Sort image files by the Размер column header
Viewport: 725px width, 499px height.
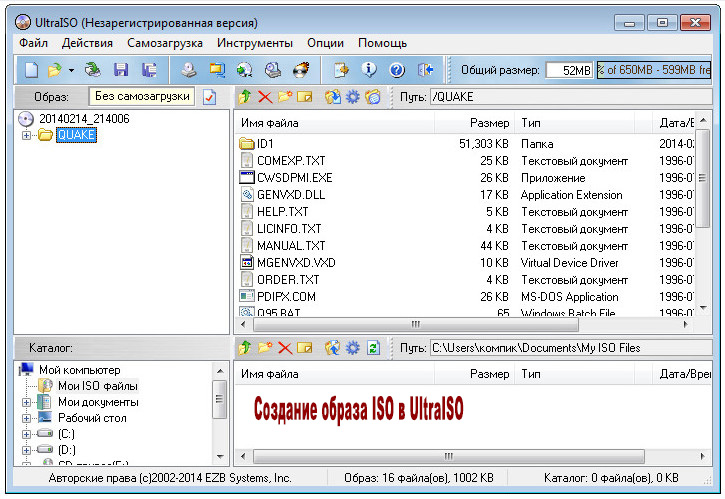click(473, 123)
